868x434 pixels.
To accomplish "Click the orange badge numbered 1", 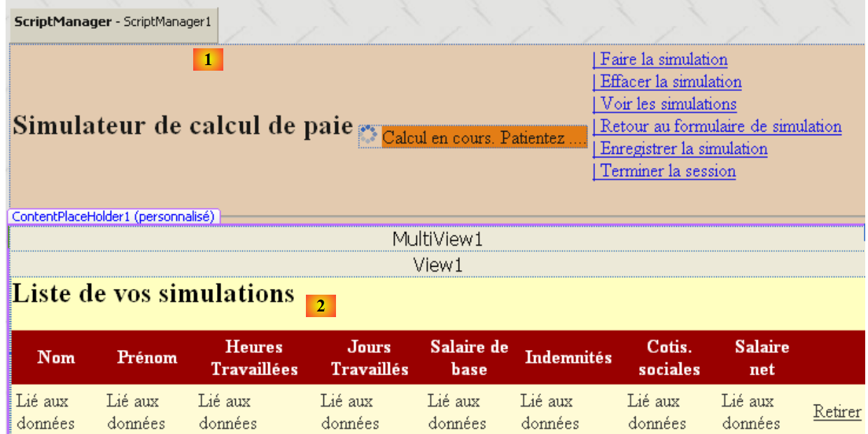I will coord(208,60).
